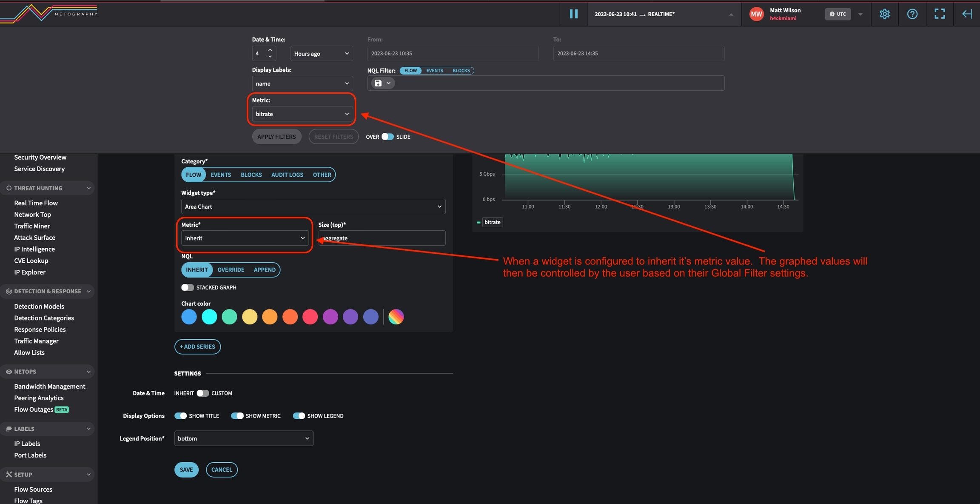
Task: Select the rainbow custom color icon
Action: tap(396, 317)
